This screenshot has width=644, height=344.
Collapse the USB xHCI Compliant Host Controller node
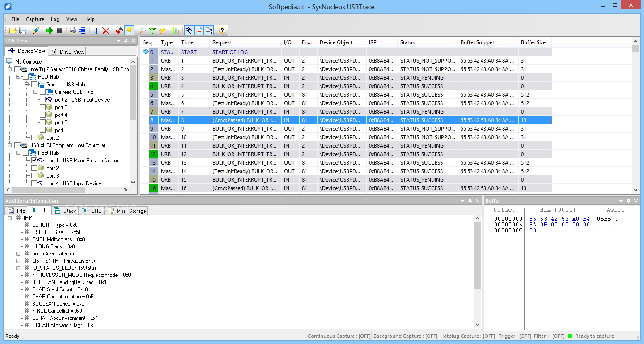point(9,145)
